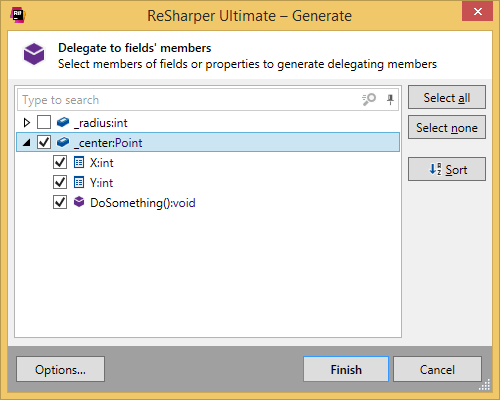Uncheck the X:int checkbox

[60, 162]
